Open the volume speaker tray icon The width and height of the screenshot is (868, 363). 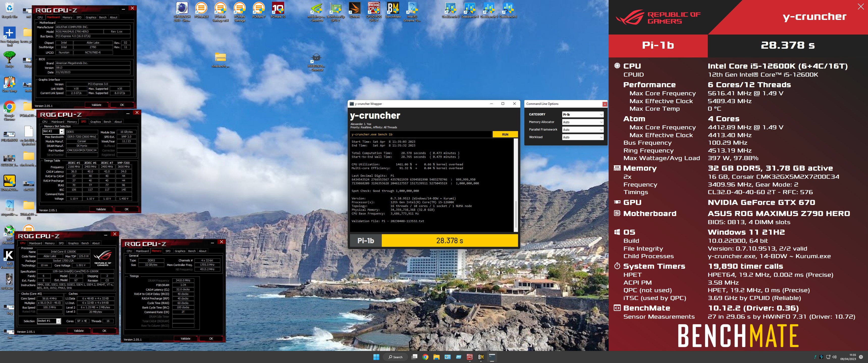pyautogui.click(x=835, y=357)
